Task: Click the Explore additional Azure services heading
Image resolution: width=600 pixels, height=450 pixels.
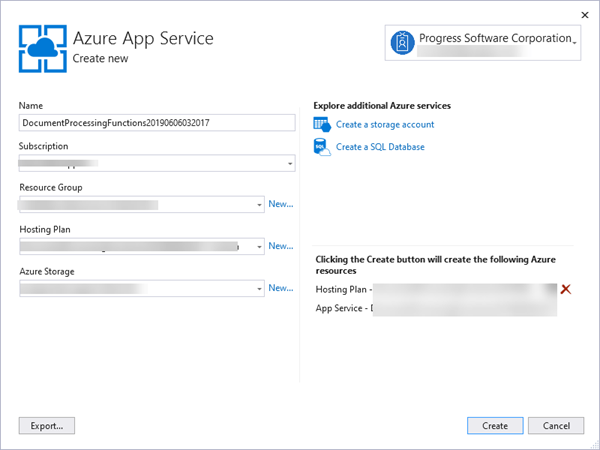Action: pos(382,106)
